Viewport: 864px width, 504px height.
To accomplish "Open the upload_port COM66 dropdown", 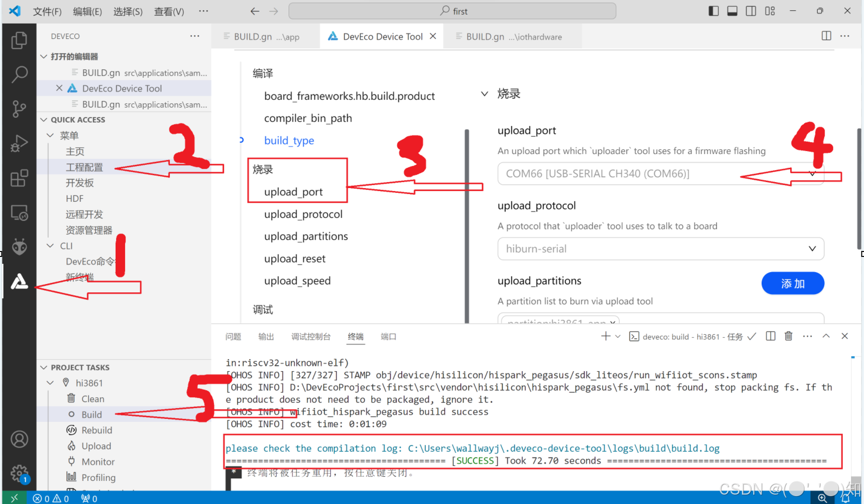I will [x=661, y=174].
